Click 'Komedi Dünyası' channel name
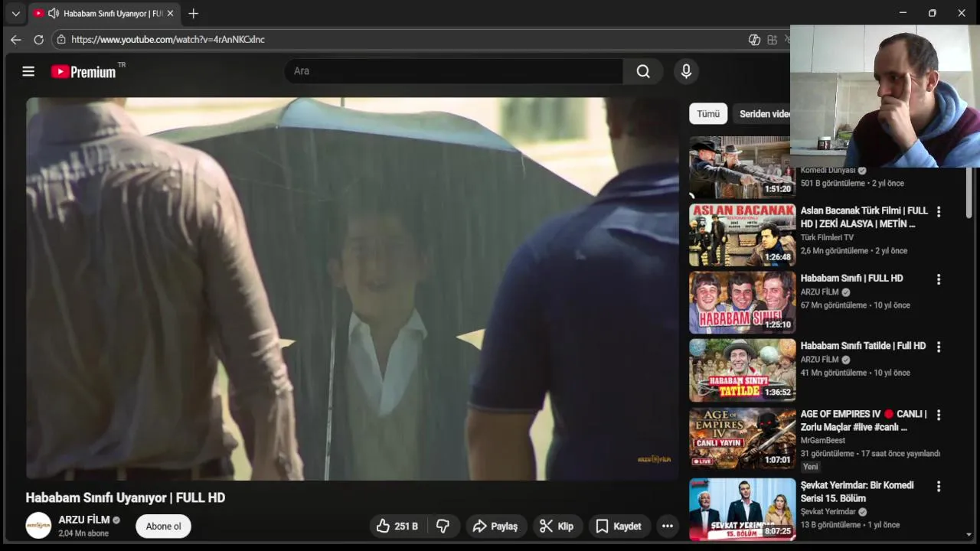Screen dimensions: 980x551 click(828, 171)
